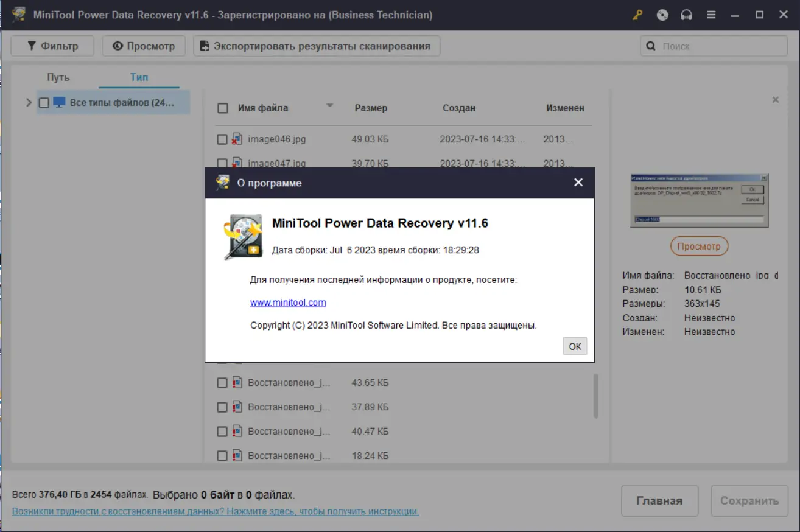Click the file icon in the 18.24 КБ row
800x532 pixels.
point(237,455)
